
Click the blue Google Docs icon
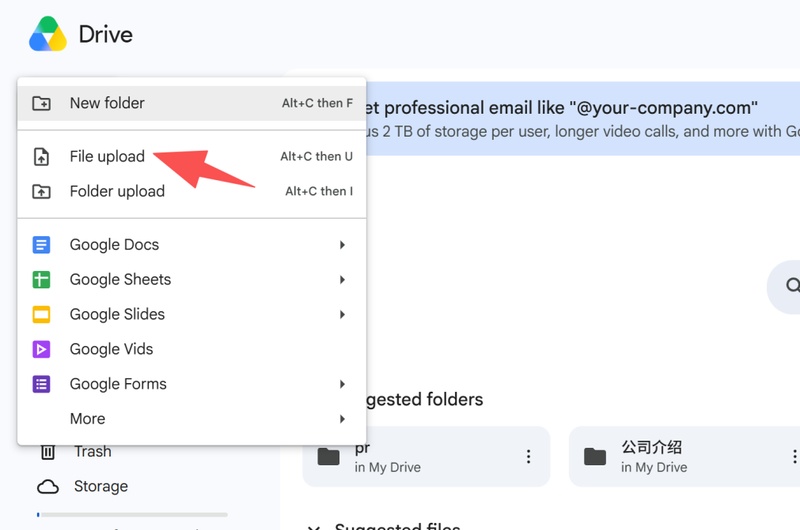[41, 245]
